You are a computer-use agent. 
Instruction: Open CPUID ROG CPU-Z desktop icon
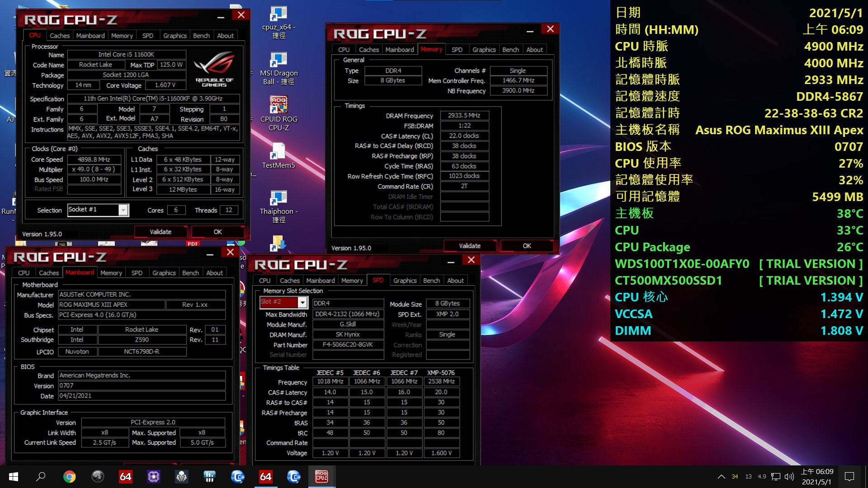[x=278, y=114]
